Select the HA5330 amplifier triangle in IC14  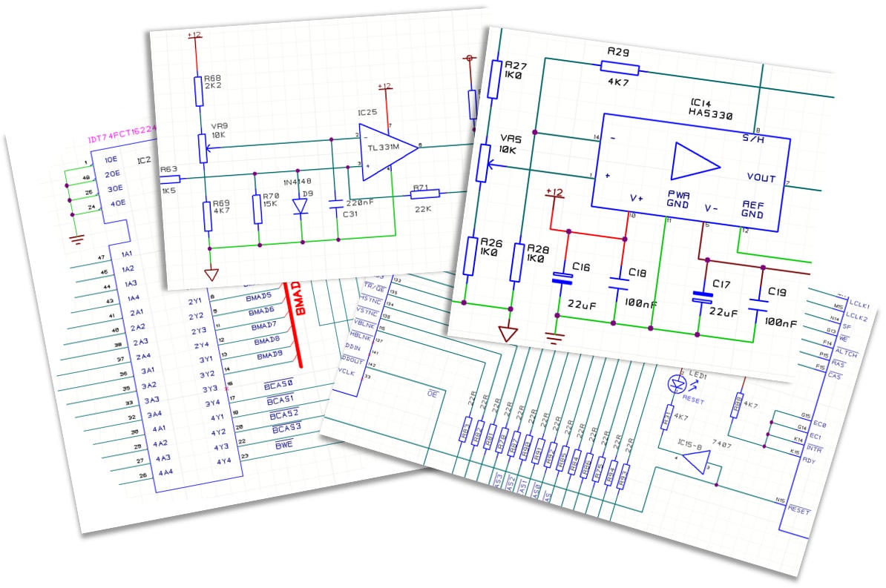click(x=695, y=162)
